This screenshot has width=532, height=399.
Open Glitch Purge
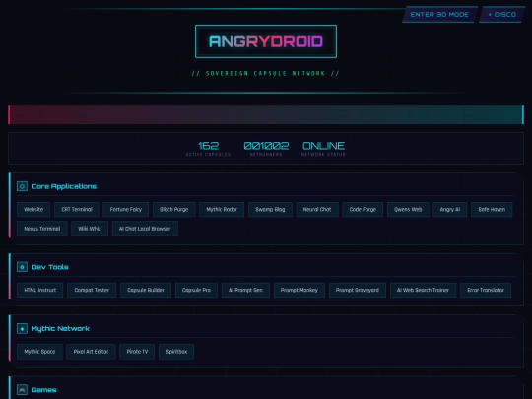[x=173, y=209]
